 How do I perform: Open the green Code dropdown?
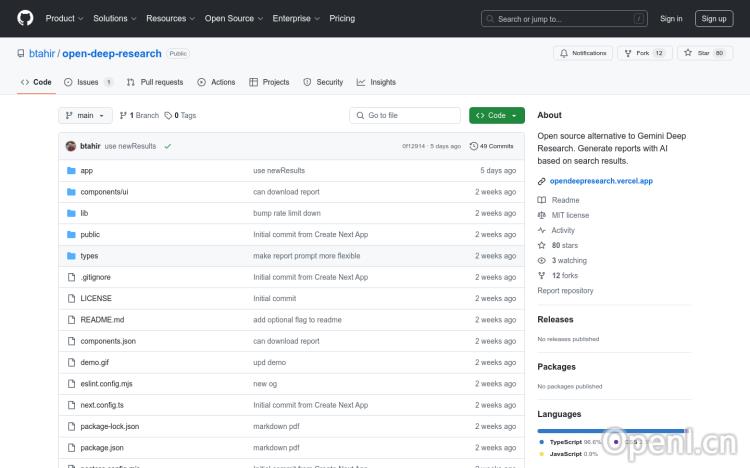click(x=496, y=116)
